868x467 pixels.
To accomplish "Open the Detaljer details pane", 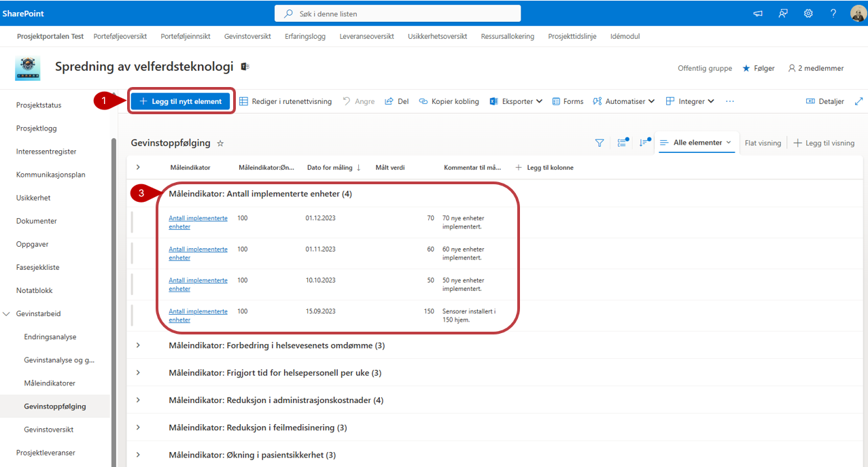I will point(824,101).
